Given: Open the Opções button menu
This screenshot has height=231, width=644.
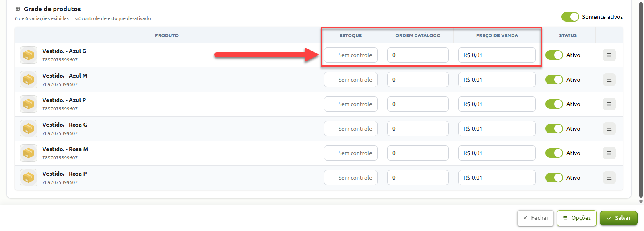Looking at the screenshot, I should click(x=576, y=218).
